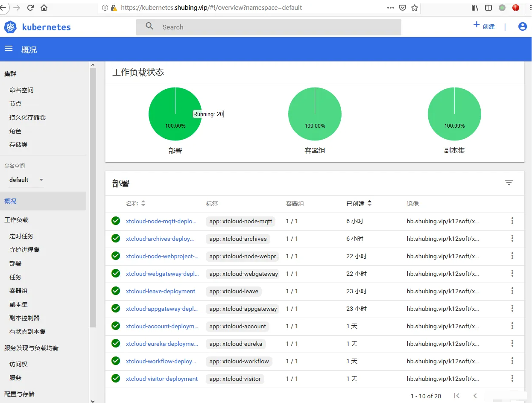532x403 pixels.
Task: Click the hamburger menu icon beside 概况
Action: 9,49
